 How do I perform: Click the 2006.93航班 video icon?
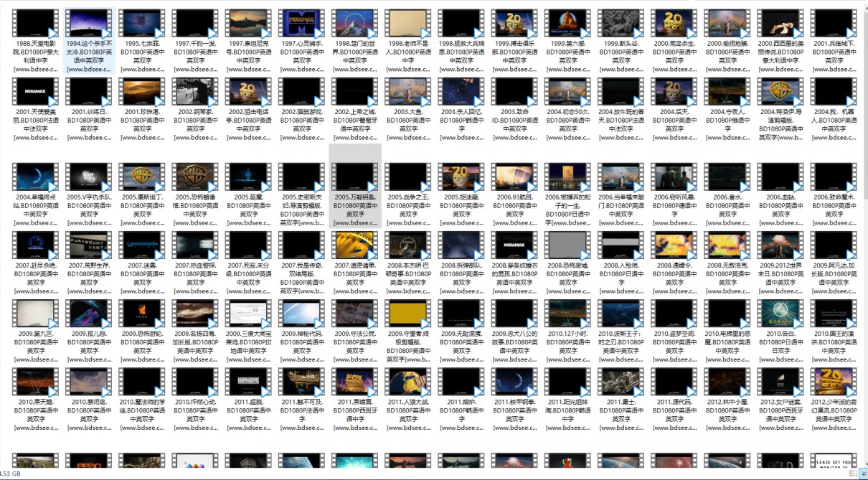tap(514, 177)
